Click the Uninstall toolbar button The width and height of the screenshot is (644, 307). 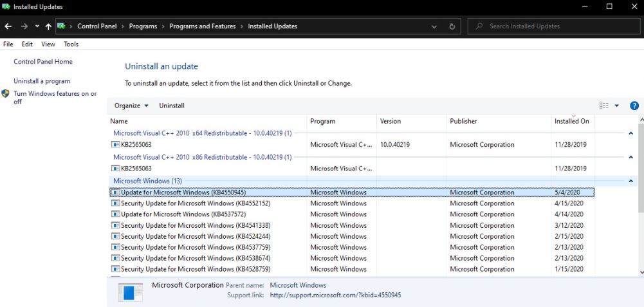coord(172,106)
